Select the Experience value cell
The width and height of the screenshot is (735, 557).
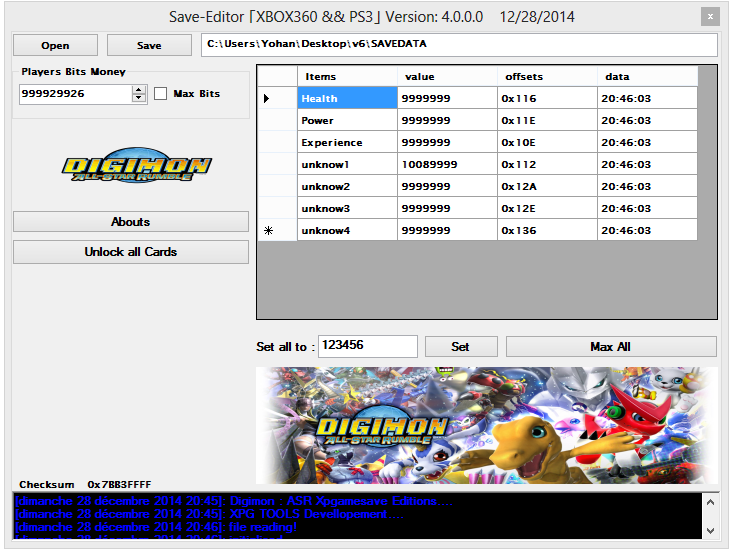[447, 142]
